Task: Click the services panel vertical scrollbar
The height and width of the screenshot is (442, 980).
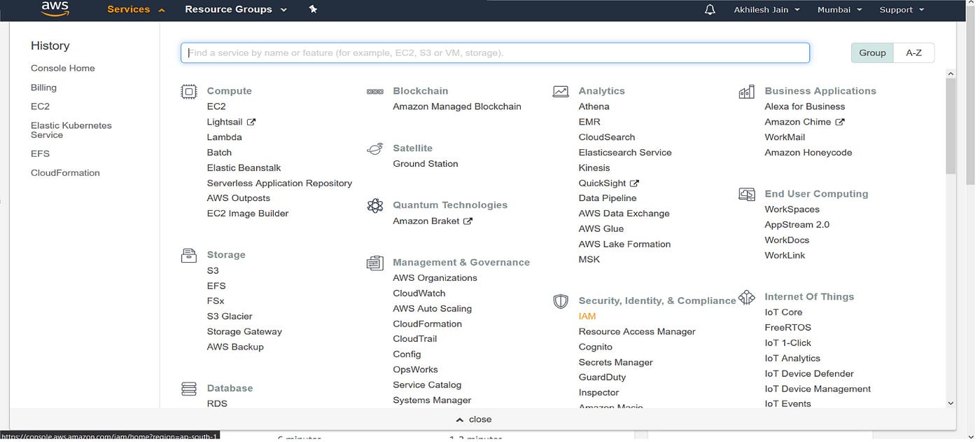Action: click(x=950, y=126)
